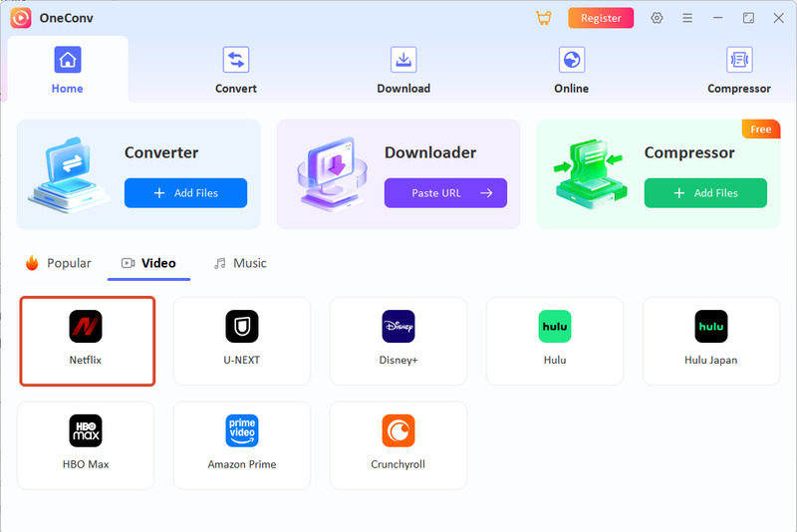Open the shopping cart icon
This screenshot has height=532, width=797.
[544, 18]
